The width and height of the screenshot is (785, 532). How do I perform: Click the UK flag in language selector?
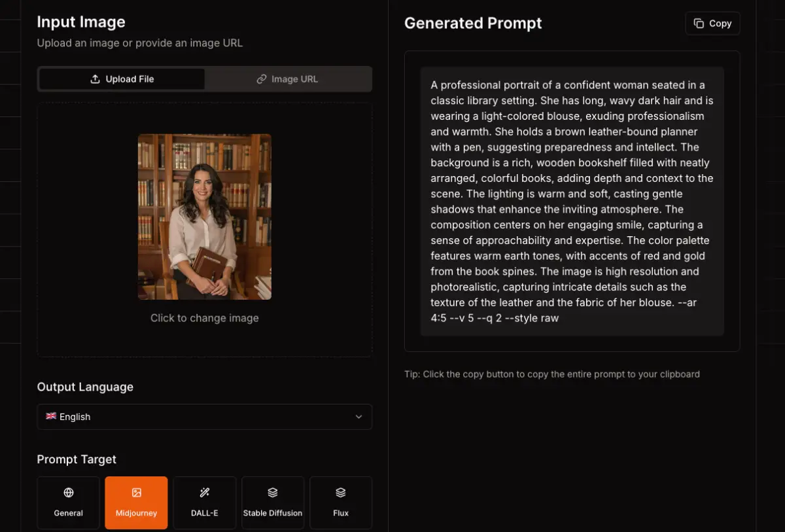(51, 416)
